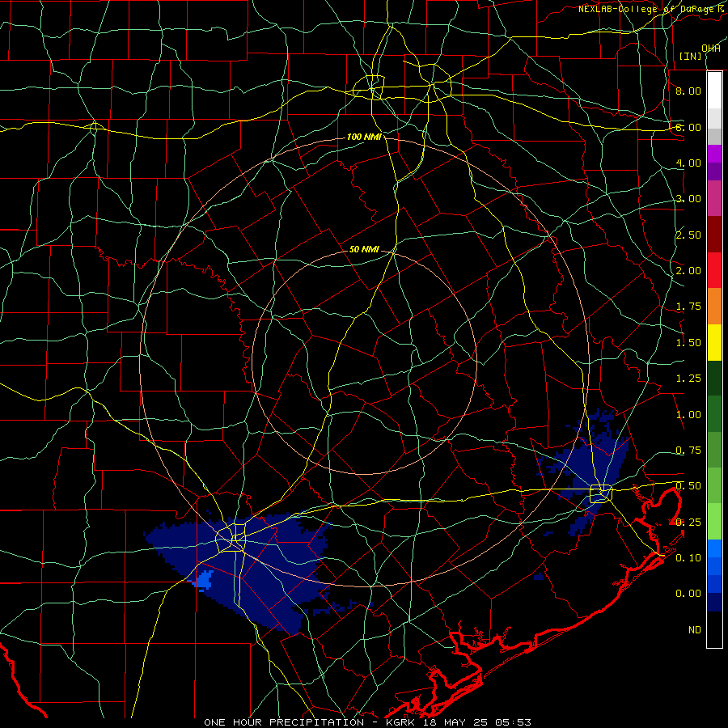This screenshot has width=728, height=728.
Task: Select the '1.50' legend value
Action: pos(688,343)
